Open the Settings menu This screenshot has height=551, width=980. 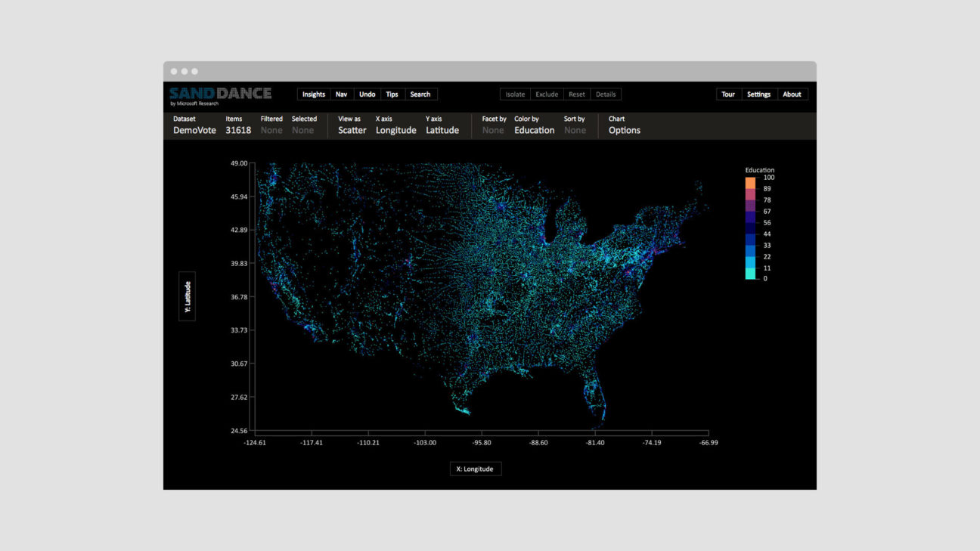click(758, 94)
